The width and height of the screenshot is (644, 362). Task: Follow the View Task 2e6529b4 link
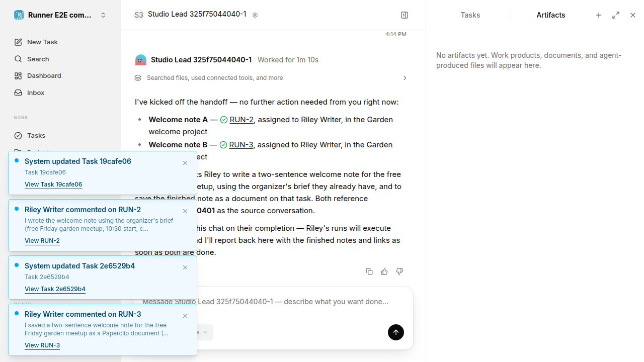[55, 289]
